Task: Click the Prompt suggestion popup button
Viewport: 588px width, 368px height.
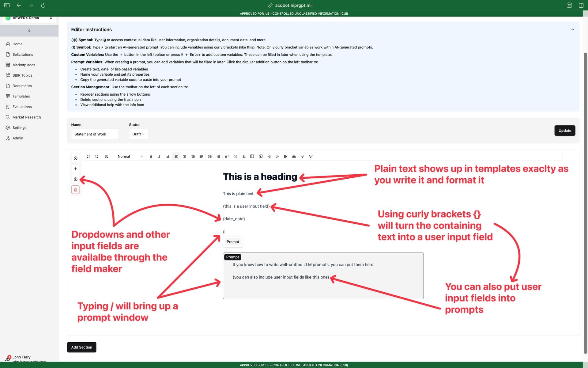Action: tap(233, 242)
